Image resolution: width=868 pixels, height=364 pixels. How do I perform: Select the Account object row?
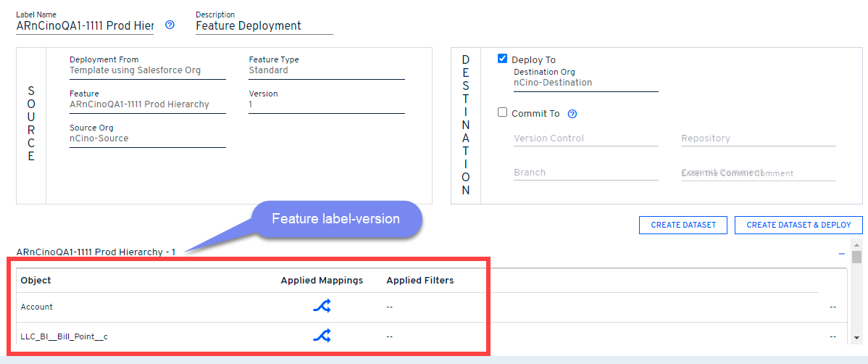point(37,307)
